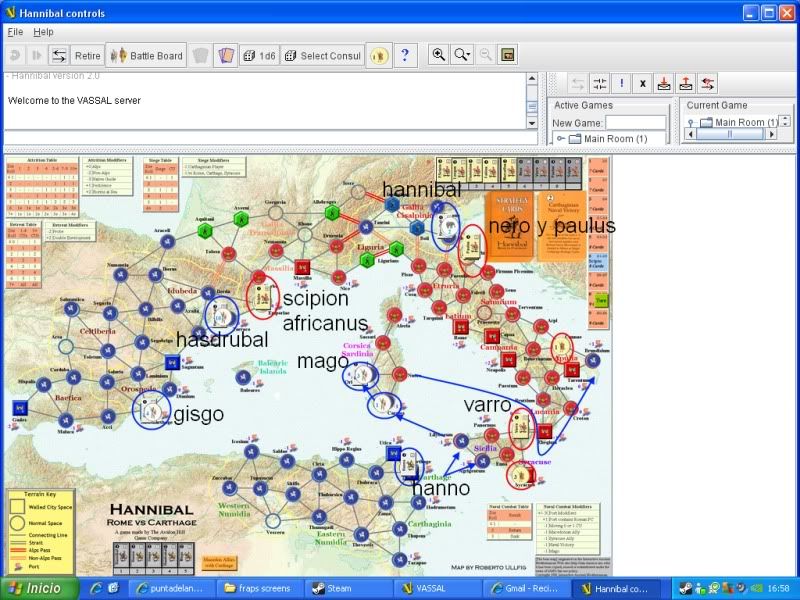
Task: Open the purple player hand cards icon
Action: [x=226, y=55]
